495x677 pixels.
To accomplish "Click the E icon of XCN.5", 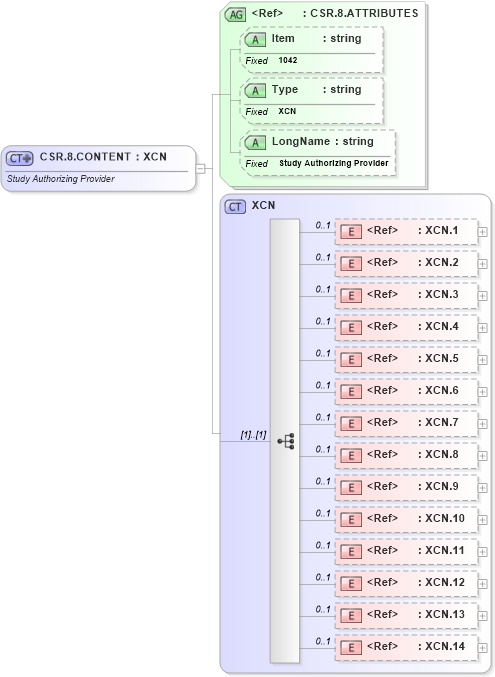I will (x=351, y=360).
